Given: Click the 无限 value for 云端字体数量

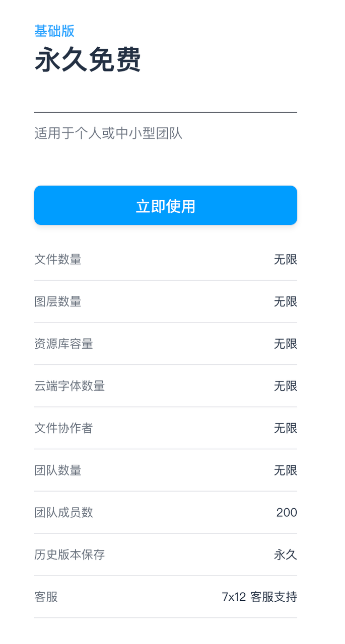Looking at the screenshot, I should [x=286, y=386].
